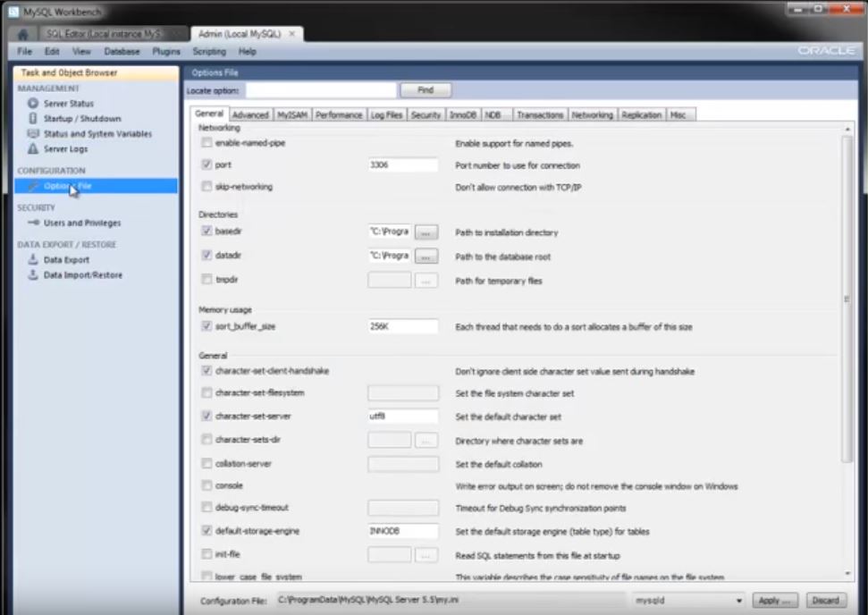Switch to the Transactions tab
The height and width of the screenshot is (615, 868).
pos(540,114)
